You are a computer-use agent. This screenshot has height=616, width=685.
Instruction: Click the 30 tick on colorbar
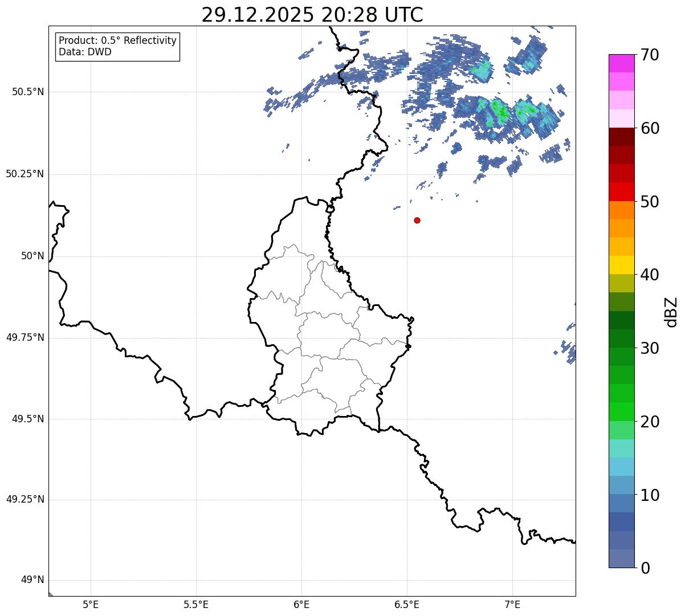pos(650,348)
